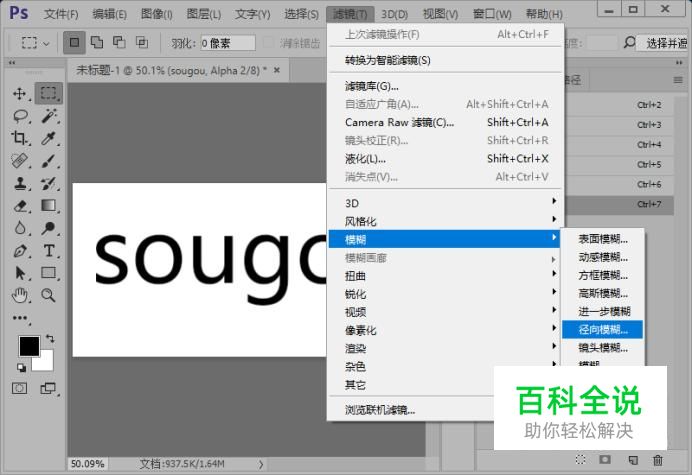The width and height of the screenshot is (692, 475).
Task: Select the Hand tool
Action: pyautogui.click(x=20, y=295)
